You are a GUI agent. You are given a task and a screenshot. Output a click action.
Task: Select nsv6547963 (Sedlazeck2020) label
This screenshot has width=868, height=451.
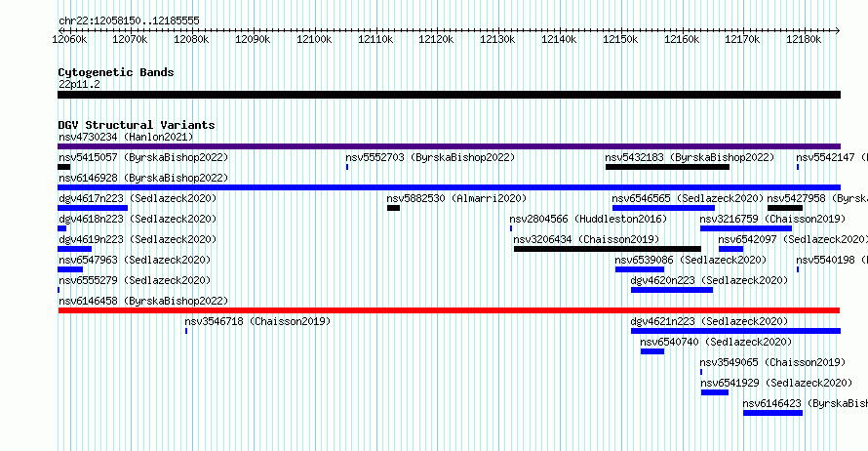[x=135, y=260]
